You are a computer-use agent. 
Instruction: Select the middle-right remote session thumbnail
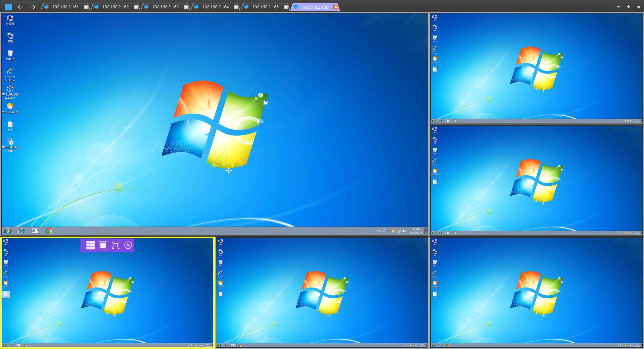(x=536, y=180)
